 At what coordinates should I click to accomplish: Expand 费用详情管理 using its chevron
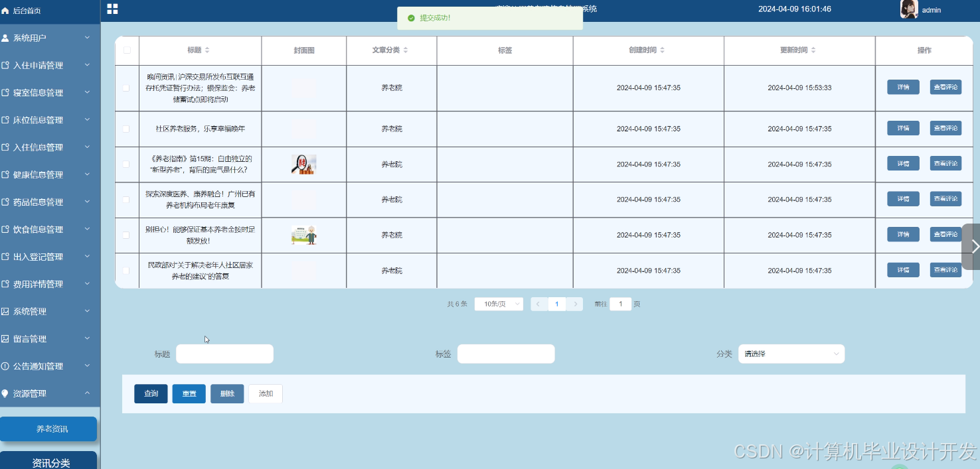click(87, 284)
